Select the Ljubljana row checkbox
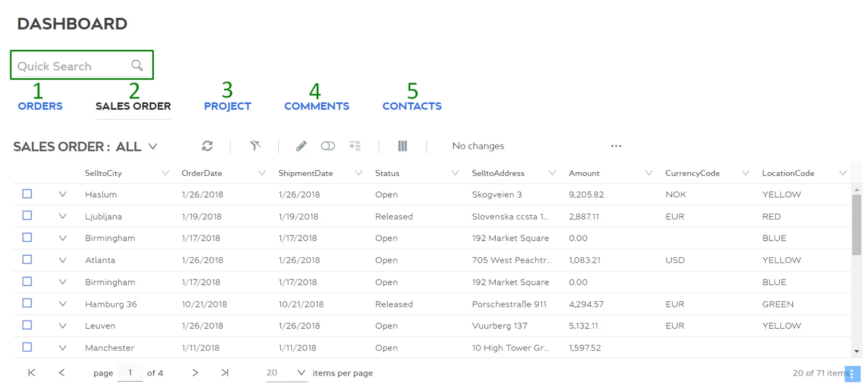 pos(28,216)
